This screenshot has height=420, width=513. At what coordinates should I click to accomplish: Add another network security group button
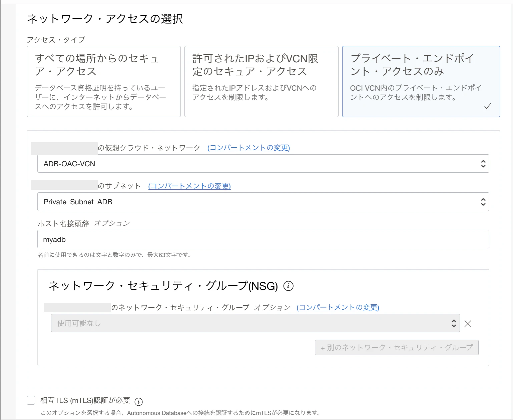[397, 347]
